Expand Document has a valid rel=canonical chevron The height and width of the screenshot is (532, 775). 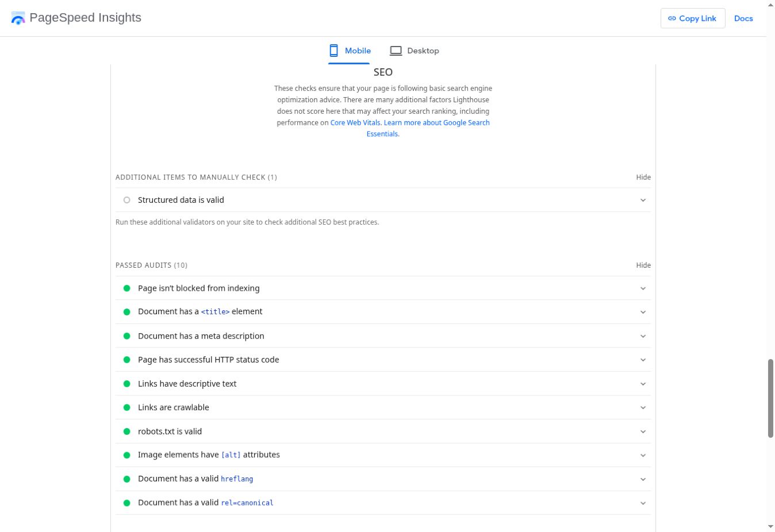[643, 503]
